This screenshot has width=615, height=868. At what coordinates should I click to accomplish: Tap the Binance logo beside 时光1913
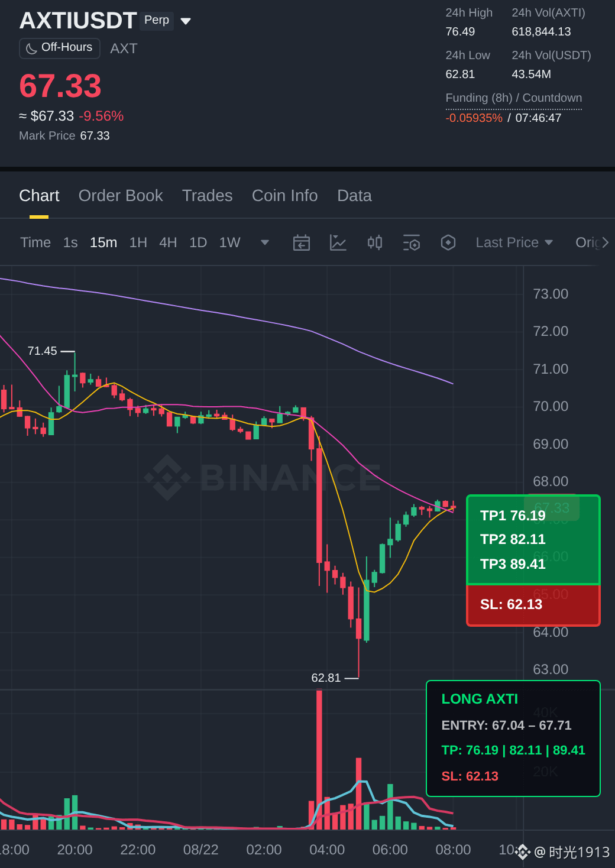click(523, 852)
